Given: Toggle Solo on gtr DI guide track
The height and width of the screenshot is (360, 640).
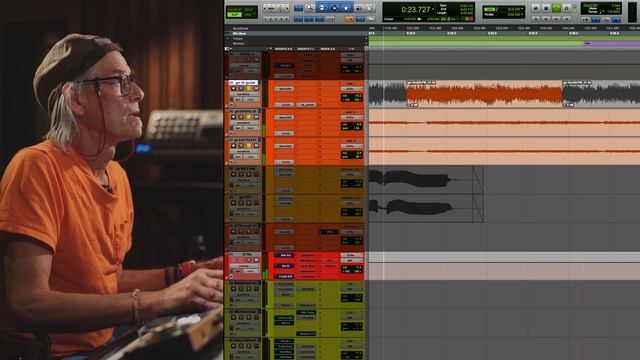Looking at the screenshot, I should 249,89.
